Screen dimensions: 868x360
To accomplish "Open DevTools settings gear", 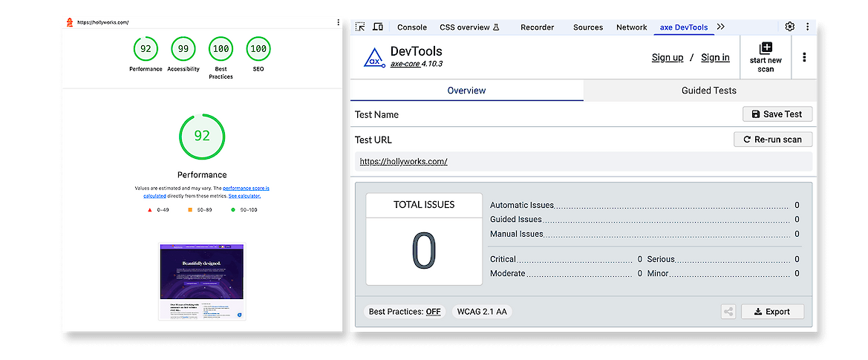I will click(789, 27).
